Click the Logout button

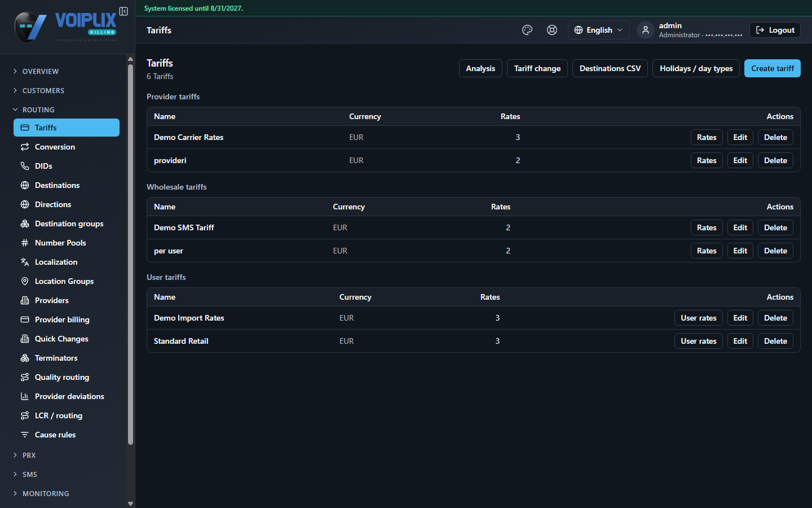(x=775, y=30)
